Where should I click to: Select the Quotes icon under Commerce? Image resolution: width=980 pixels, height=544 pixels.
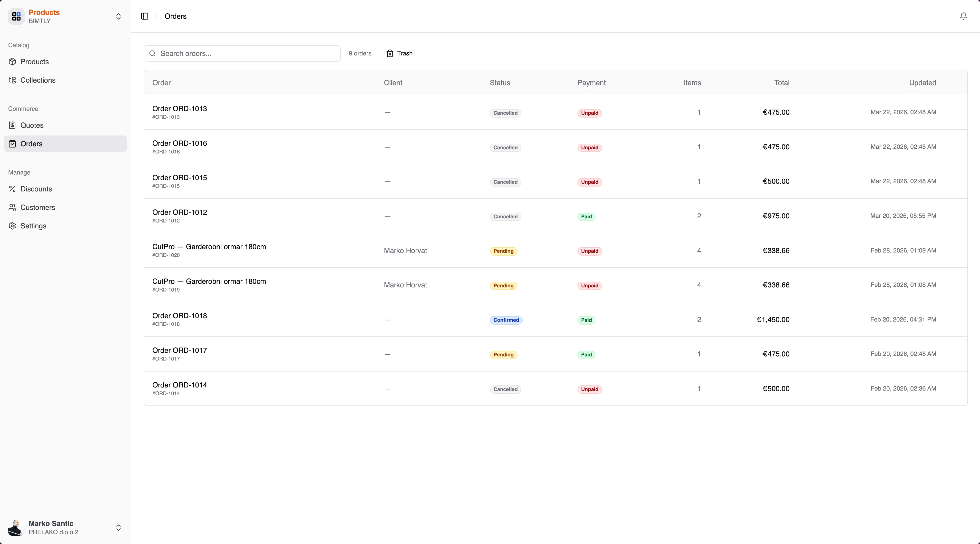pos(13,125)
